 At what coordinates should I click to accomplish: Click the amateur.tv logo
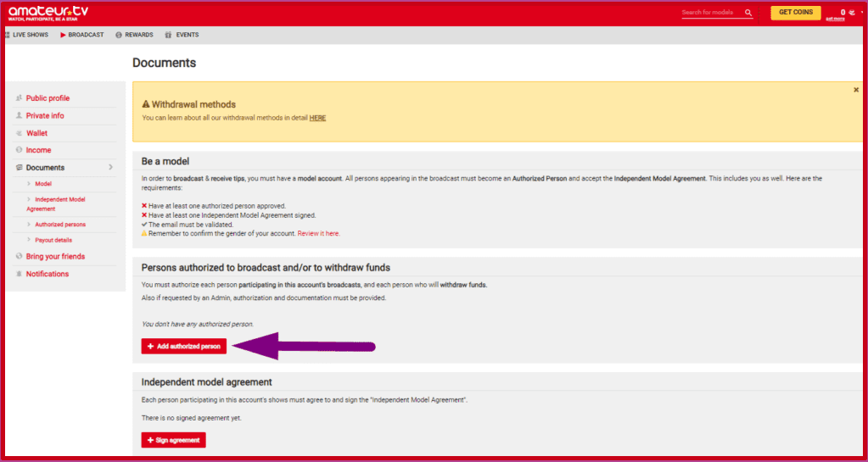48,13
